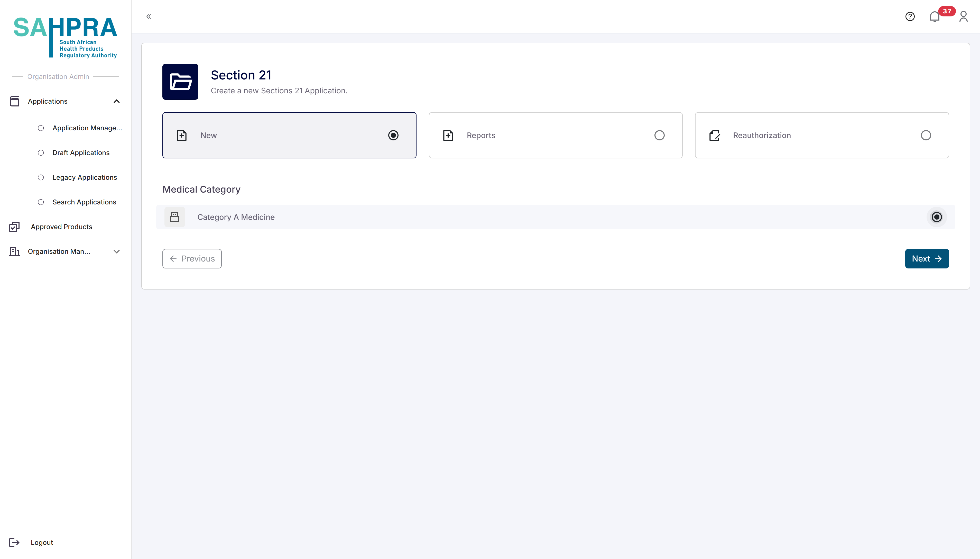
Task: Click the Logout arrow icon
Action: click(x=14, y=543)
